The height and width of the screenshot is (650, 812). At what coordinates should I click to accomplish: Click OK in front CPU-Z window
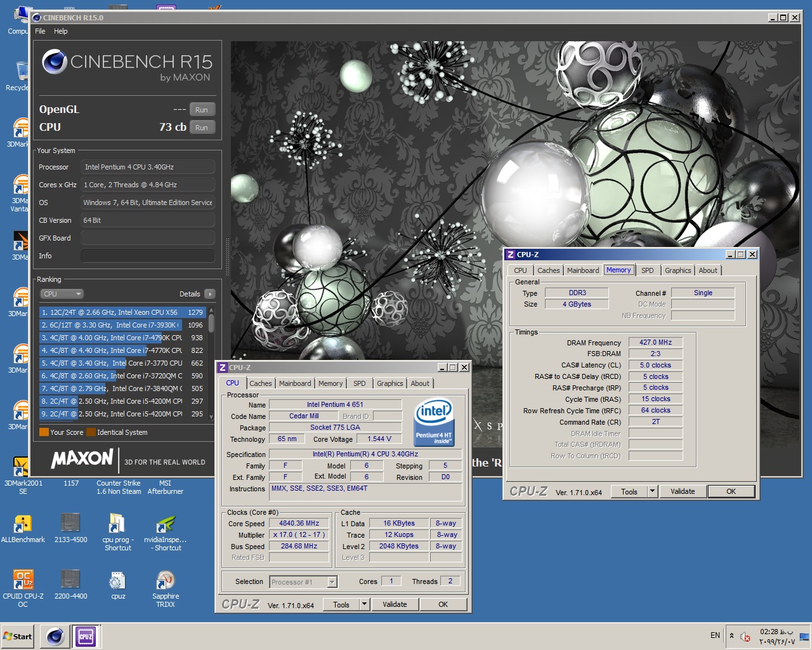point(443,605)
